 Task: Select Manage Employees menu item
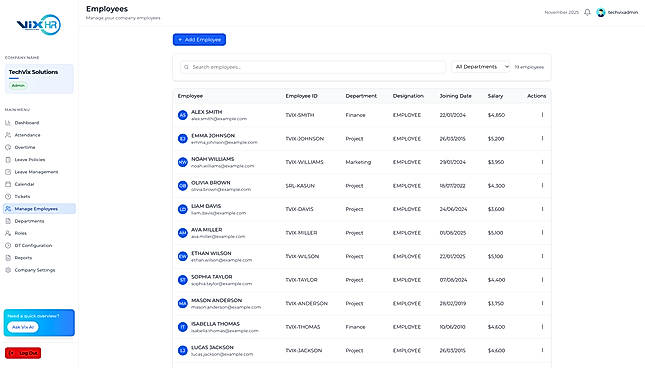click(x=39, y=209)
